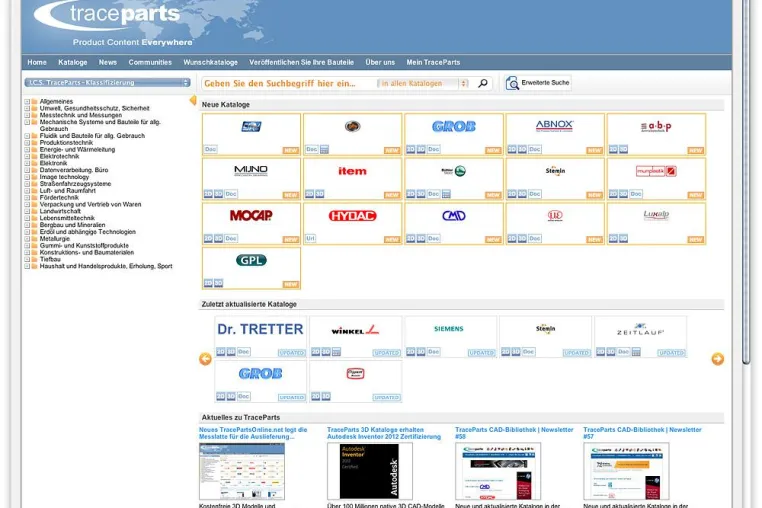This screenshot has height=508, width=762.
Task: Open Stemin catalog in Neue Kataloge
Action: (x=555, y=171)
